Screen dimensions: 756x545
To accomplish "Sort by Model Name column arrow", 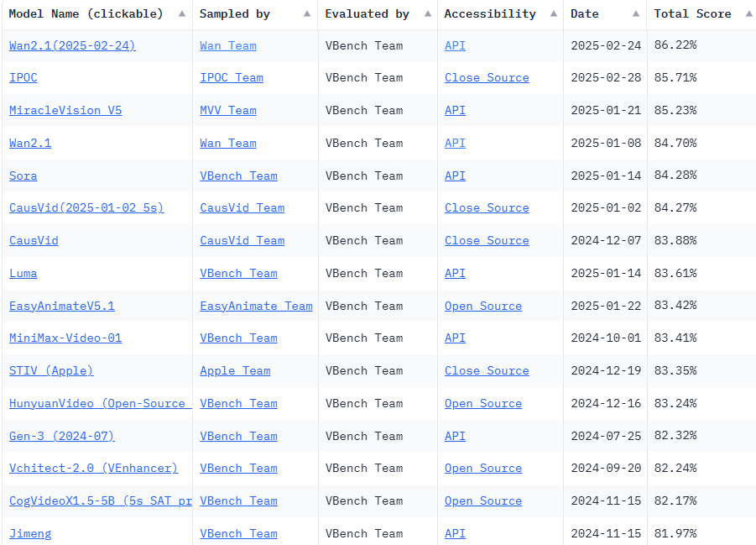I will click(182, 13).
